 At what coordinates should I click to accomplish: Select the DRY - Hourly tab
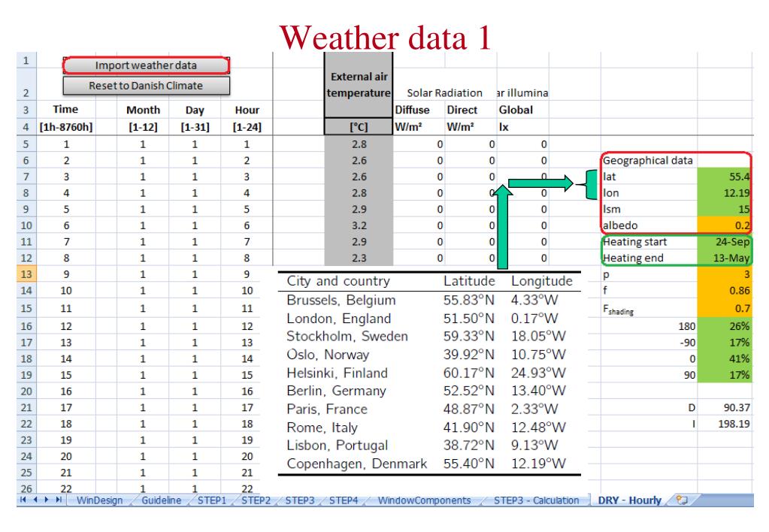coord(630,500)
